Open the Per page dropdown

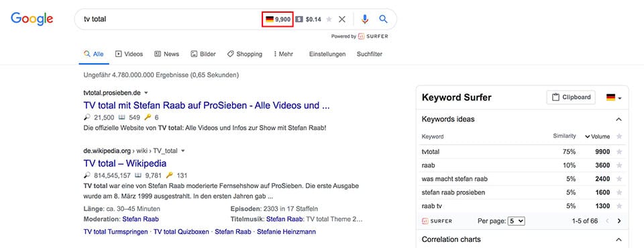517,221
